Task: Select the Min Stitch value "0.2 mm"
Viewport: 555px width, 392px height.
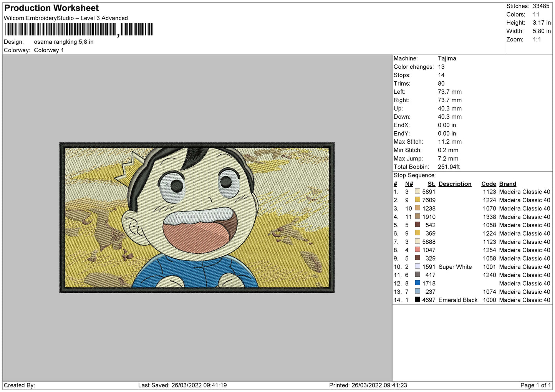Action: pos(448,150)
